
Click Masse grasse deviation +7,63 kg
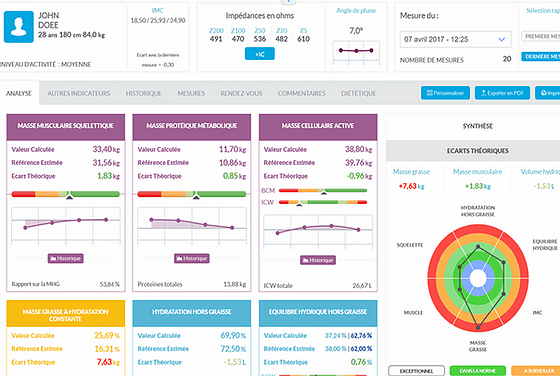411,186
